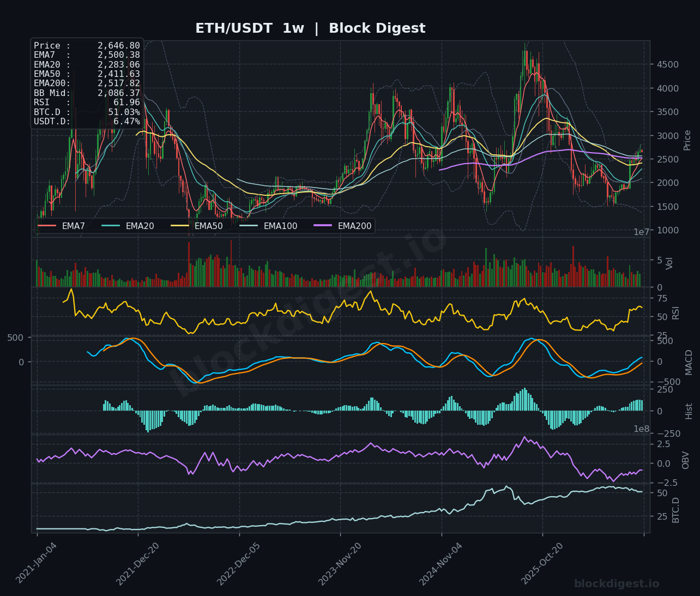Click the blockdigest.io footer text
The height and width of the screenshot is (596, 700).
617,583
